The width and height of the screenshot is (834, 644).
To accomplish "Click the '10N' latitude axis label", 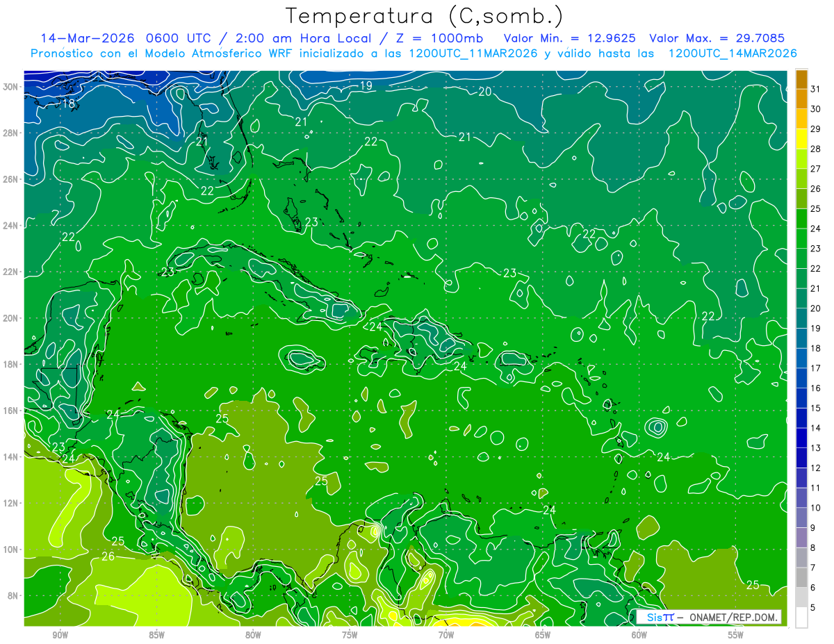I will coord(12,549).
